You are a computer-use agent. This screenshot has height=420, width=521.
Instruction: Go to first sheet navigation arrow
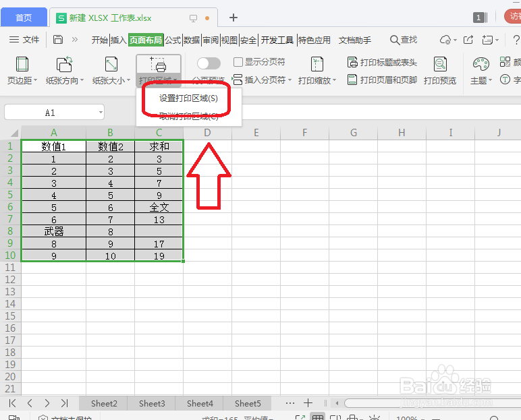pyautogui.click(x=12, y=403)
